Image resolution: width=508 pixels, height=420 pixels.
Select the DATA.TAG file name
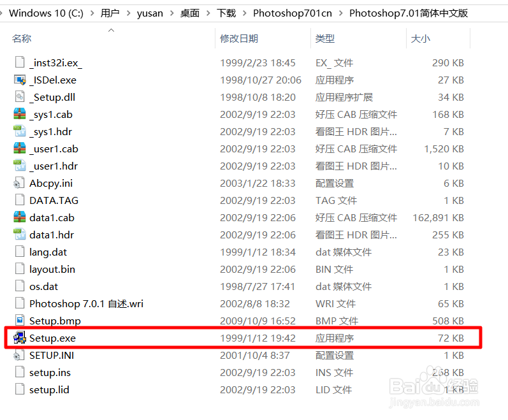(54, 201)
